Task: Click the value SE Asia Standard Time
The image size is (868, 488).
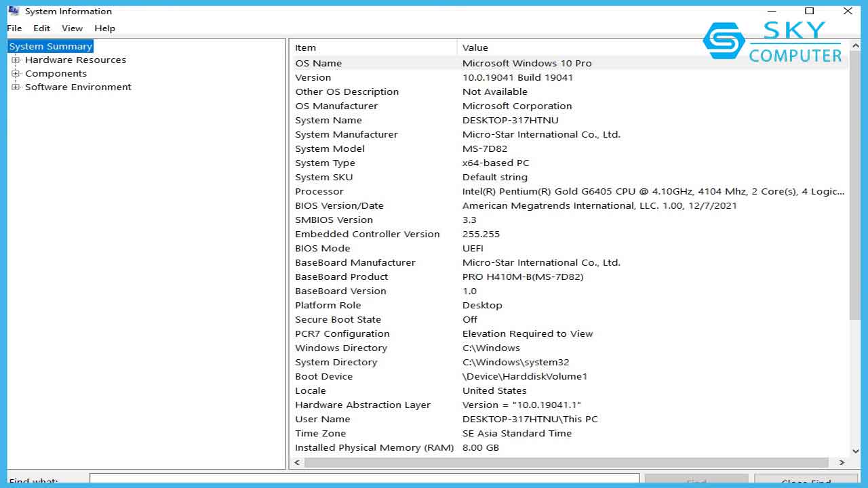Action: [x=517, y=433]
